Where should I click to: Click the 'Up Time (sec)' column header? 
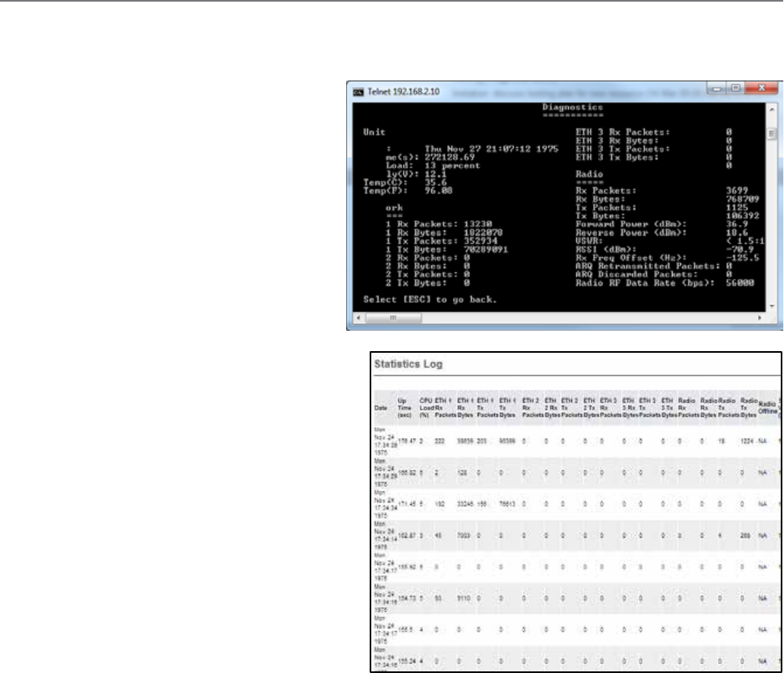404,408
